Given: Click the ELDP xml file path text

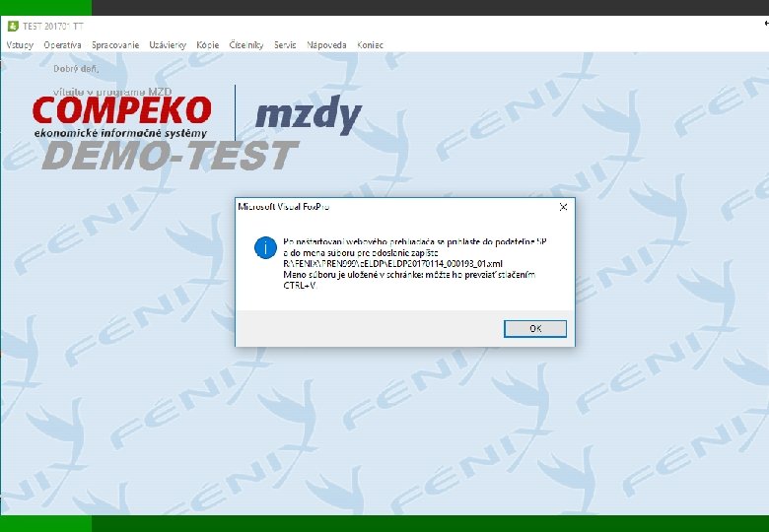Looking at the screenshot, I should 392,264.
